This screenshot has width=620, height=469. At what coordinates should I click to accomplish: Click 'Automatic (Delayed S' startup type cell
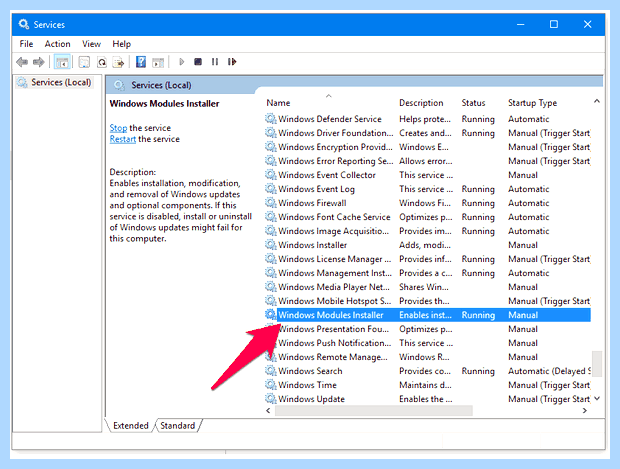[x=549, y=371]
